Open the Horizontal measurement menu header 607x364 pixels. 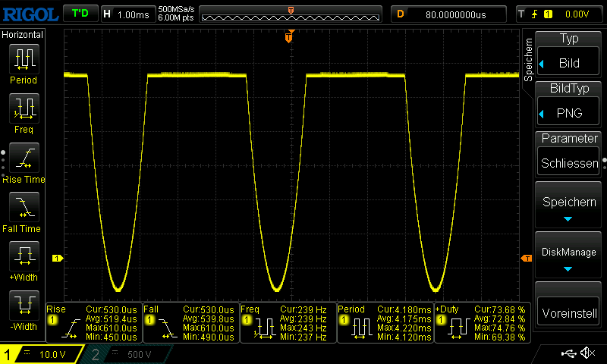coord(23,35)
